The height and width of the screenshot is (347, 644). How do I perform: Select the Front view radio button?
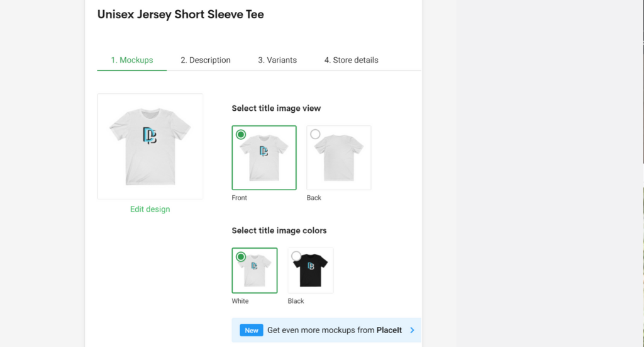[241, 134]
